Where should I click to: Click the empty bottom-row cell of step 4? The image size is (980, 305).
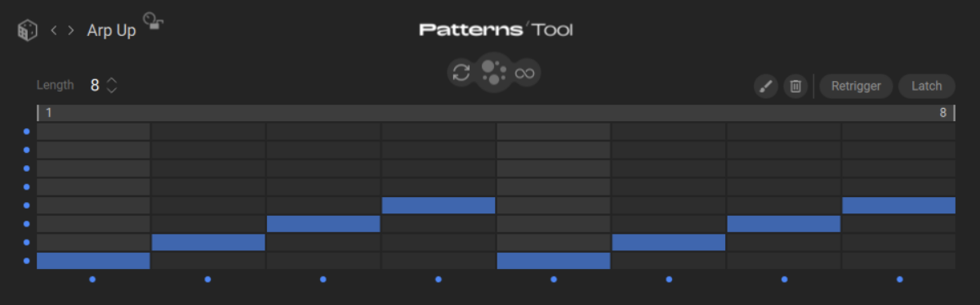pos(439,261)
